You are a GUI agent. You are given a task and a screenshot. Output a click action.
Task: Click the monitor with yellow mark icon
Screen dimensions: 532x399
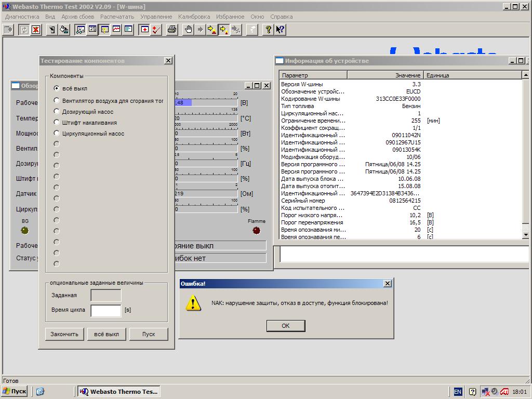tap(104, 30)
